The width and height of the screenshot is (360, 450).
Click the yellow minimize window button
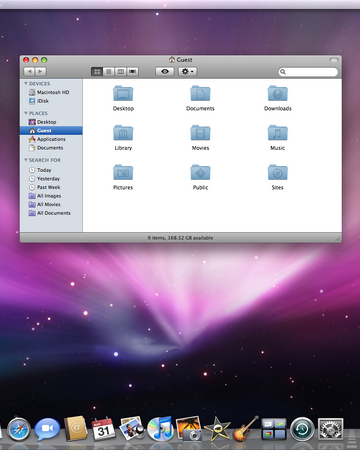[35, 60]
